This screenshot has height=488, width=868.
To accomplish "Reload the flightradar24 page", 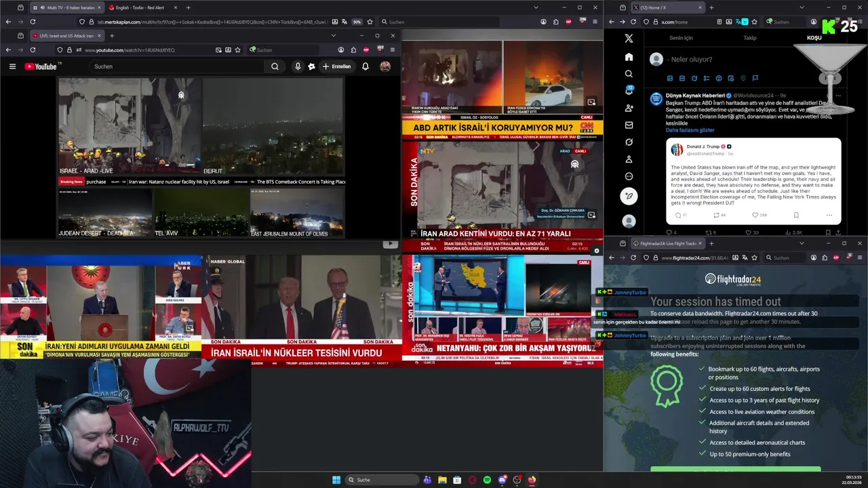I will tap(633, 258).
